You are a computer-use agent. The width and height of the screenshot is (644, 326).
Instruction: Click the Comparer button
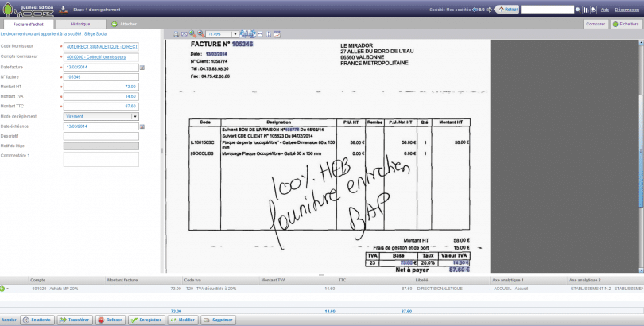tap(596, 24)
